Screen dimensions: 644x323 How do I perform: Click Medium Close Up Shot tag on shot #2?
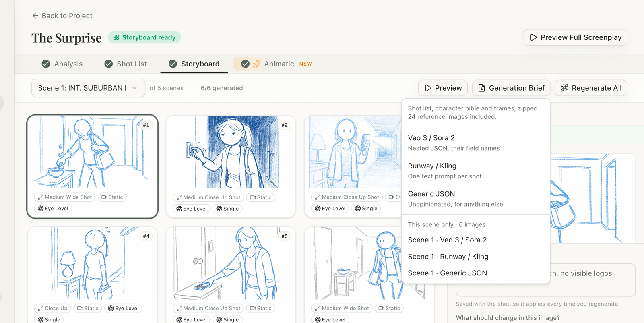coord(208,197)
